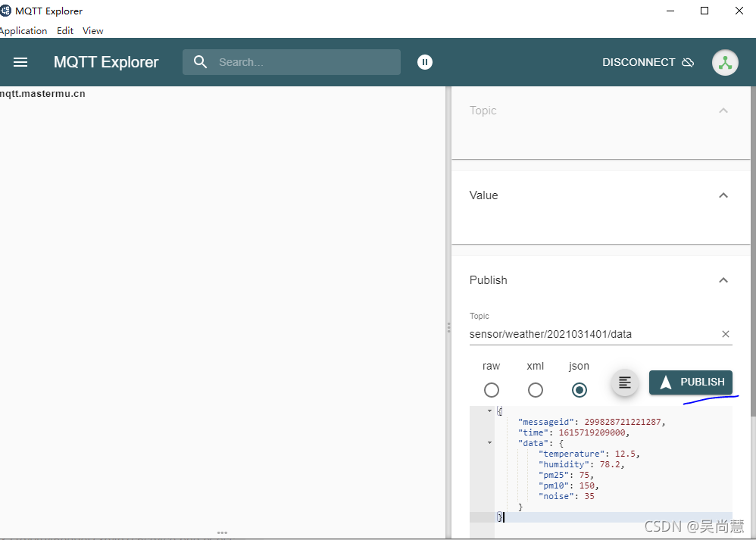Close the MQTT Explorer window
Viewport: 756px width, 540px height.
[739, 11]
